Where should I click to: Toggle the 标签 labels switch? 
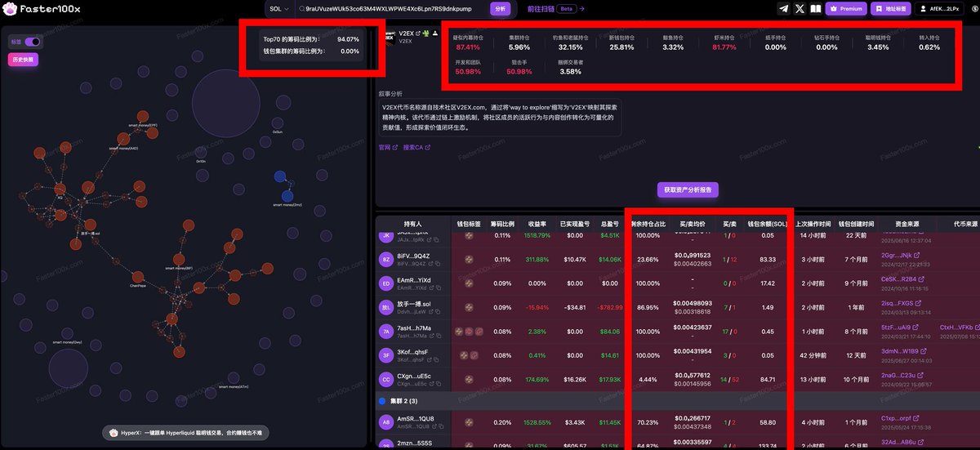[33, 42]
